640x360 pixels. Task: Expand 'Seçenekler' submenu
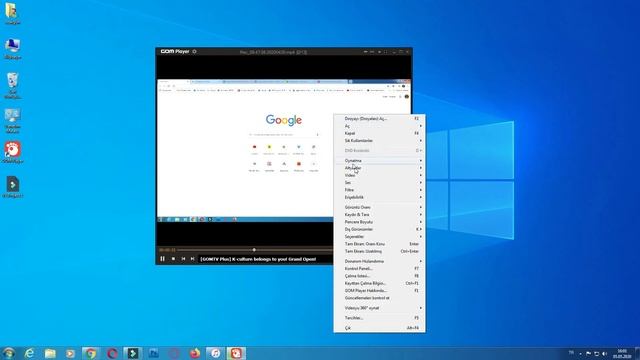[x=380, y=237]
